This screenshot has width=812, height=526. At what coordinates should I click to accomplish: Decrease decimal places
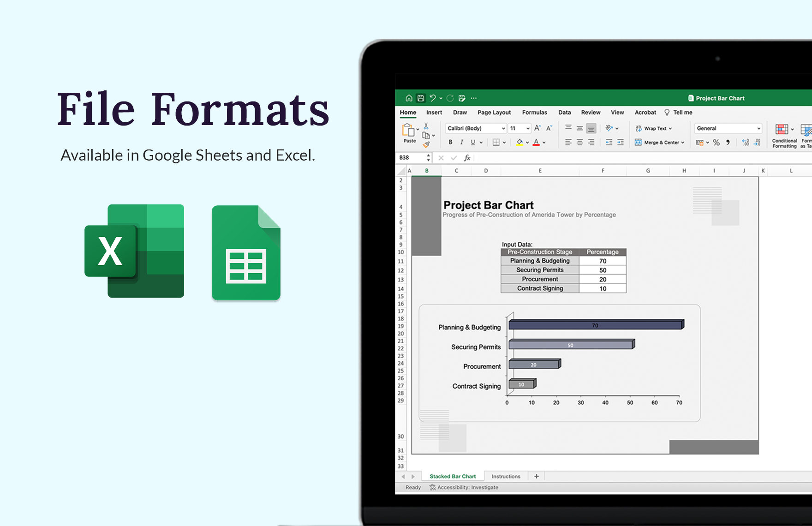757,142
